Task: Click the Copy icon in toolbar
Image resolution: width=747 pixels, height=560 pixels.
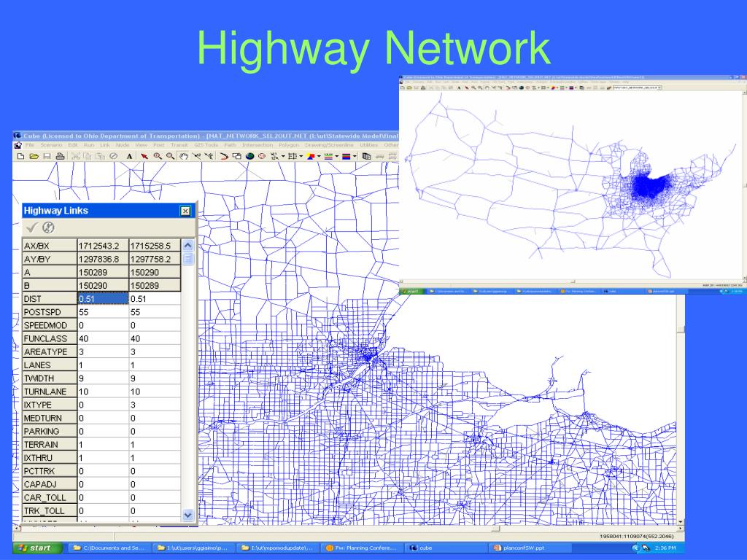Action: [x=88, y=156]
